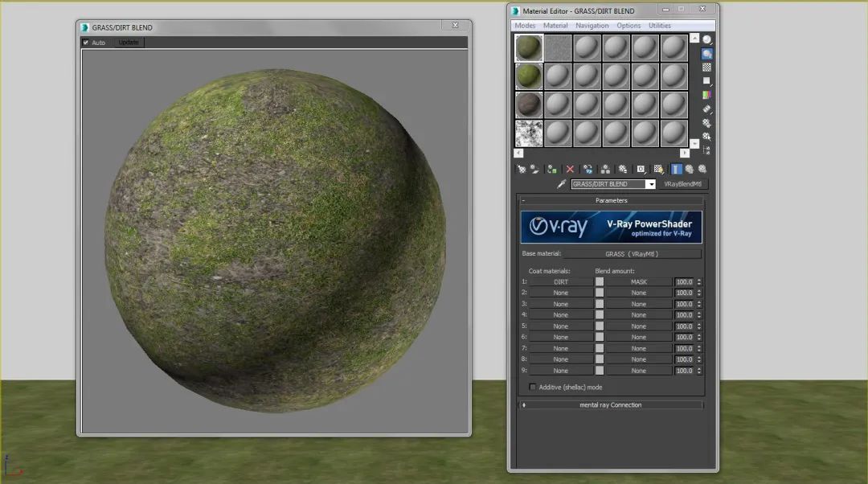The image size is (868, 484).
Task: Open the Modes menu
Action: pyautogui.click(x=525, y=26)
